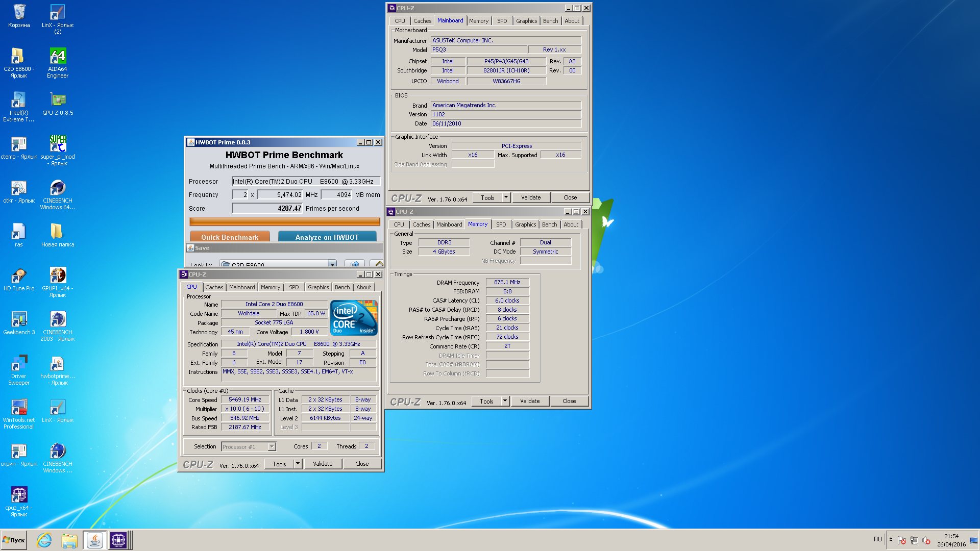The width and height of the screenshot is (980, 551).
Task: Launch GPUPI_x64 shortcut icon
Action: pos(58,282)
